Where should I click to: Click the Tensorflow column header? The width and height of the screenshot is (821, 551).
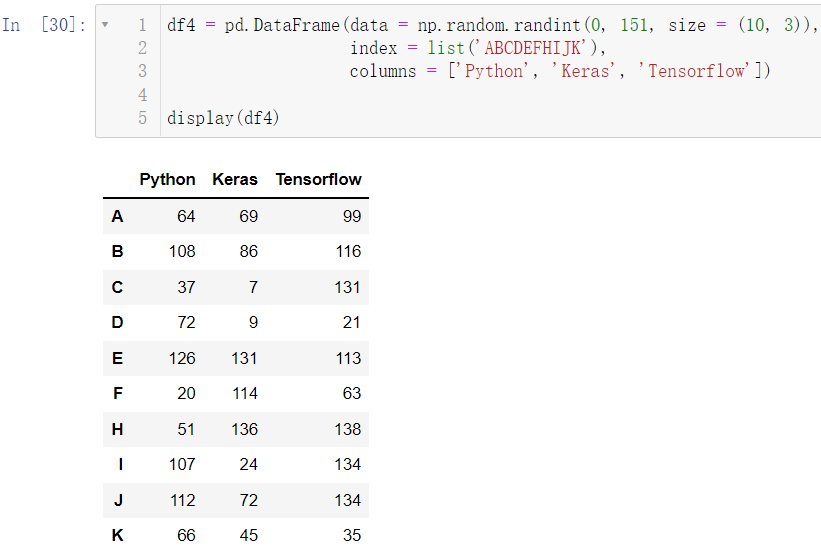[x=318, y=180]
